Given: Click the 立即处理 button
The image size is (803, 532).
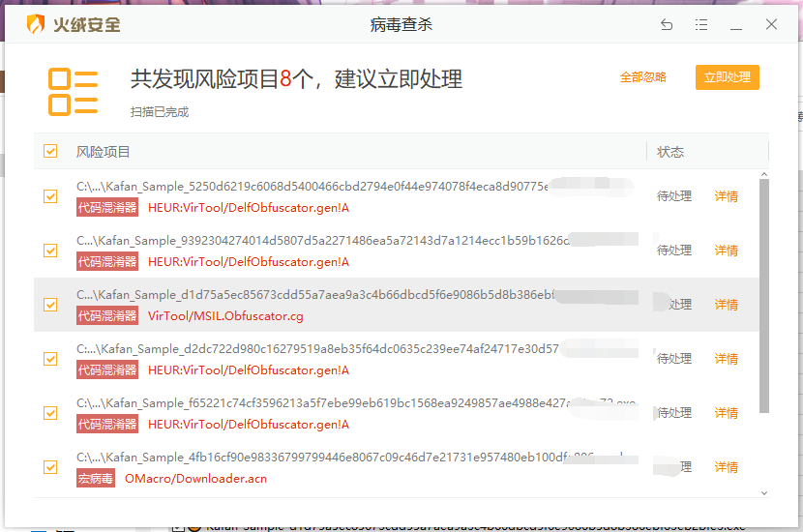Looking at the screenshot, I should 728,77.
